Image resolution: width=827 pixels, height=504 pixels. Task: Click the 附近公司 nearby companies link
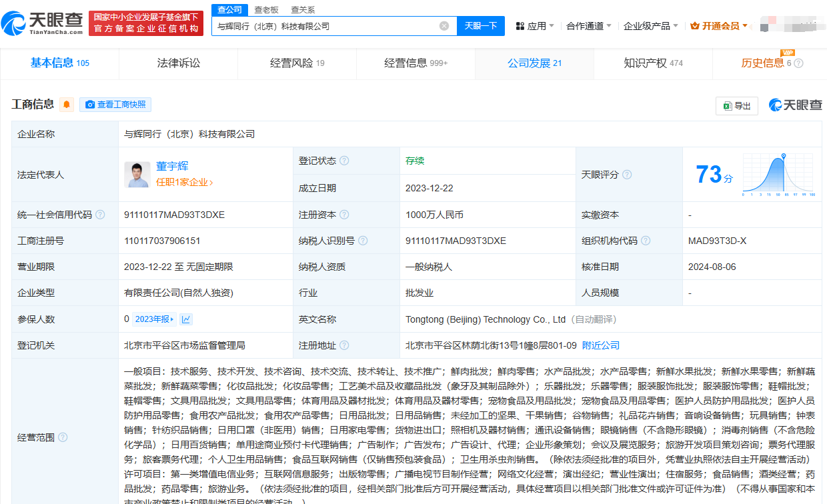coord(601,345)
